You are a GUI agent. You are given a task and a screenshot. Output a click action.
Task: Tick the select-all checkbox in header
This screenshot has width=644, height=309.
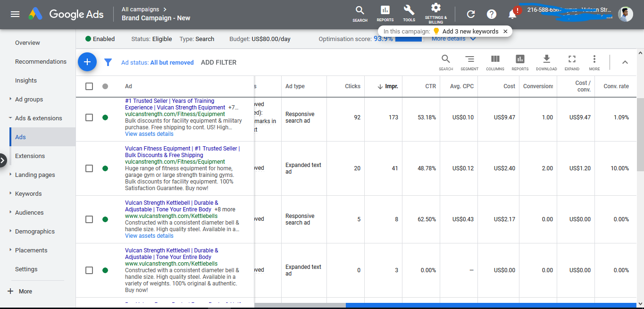click(89, 86)
